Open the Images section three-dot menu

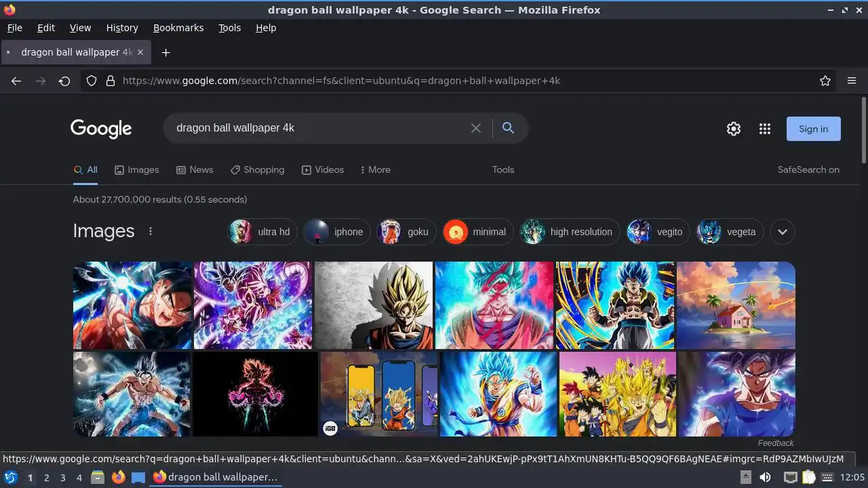point(151,231)
